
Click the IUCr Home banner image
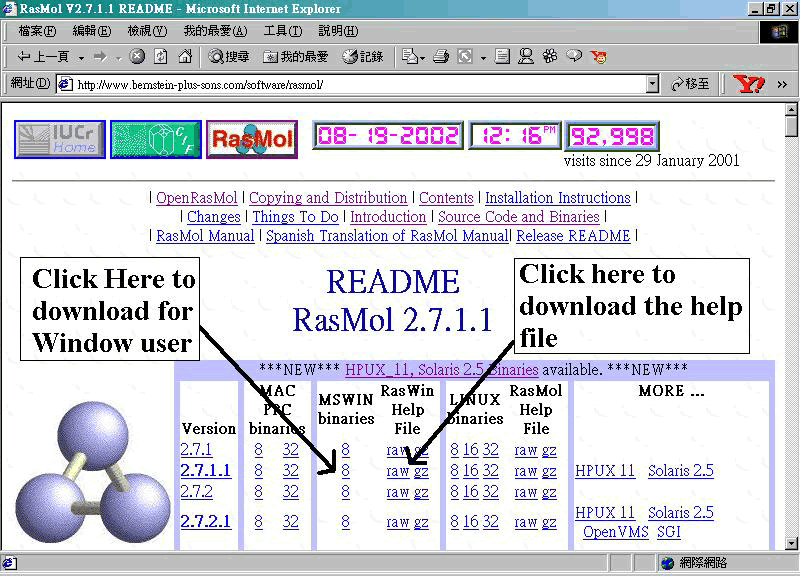pyautogui.click(x=60, y=139)
